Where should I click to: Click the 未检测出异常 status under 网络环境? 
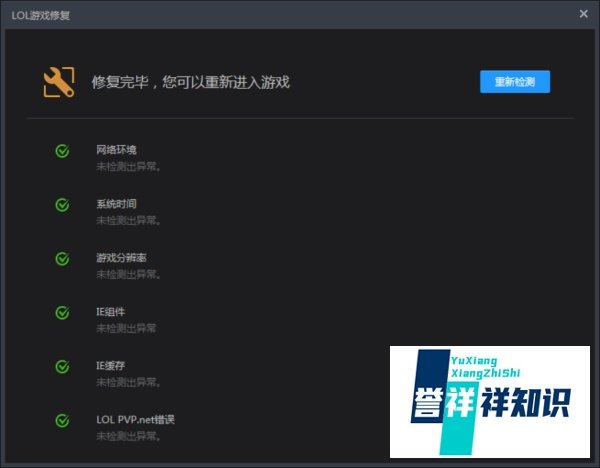128,166
